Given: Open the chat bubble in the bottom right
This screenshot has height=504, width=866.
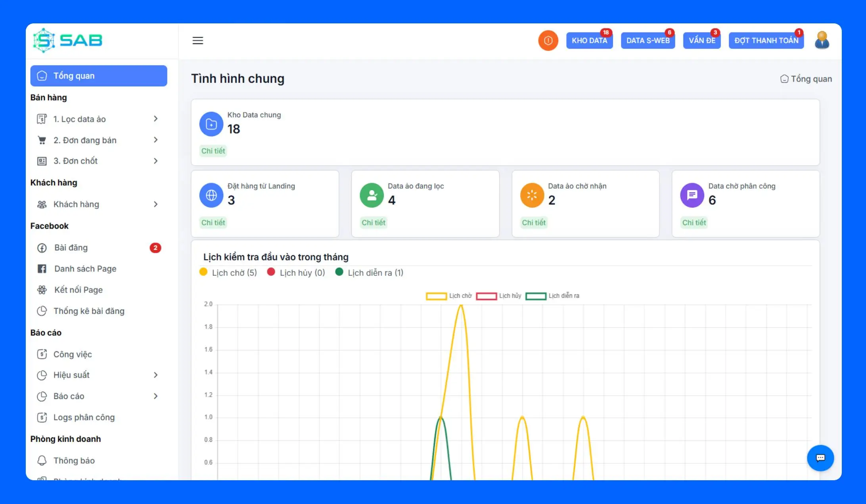Looking at the screenshot, I should click(x=820, y=458).
